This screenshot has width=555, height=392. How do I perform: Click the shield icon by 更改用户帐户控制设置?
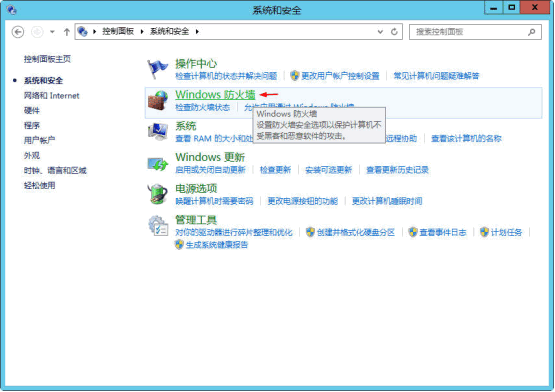click(x=294, y=75)
